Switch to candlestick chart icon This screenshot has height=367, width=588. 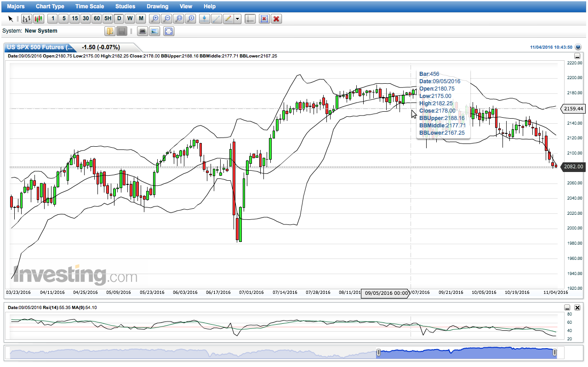click(x=38, y=19)
